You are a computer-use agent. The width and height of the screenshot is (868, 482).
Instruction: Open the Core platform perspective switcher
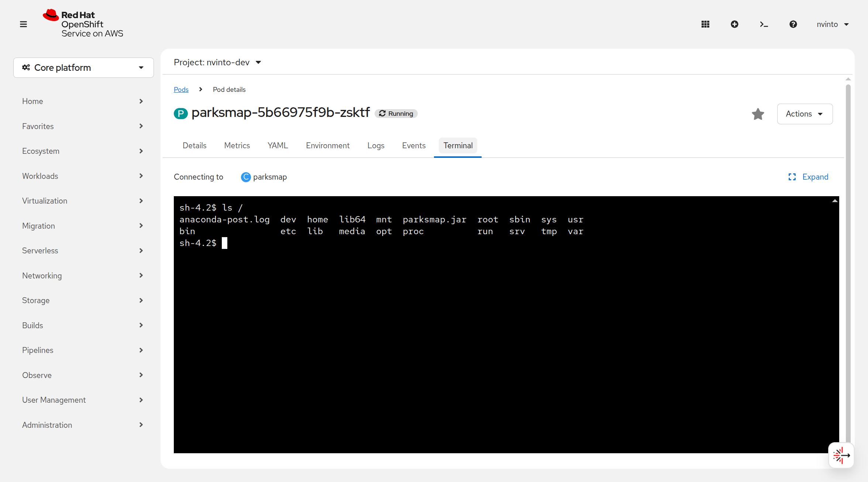pyautogui.click(x=83, y=67)
